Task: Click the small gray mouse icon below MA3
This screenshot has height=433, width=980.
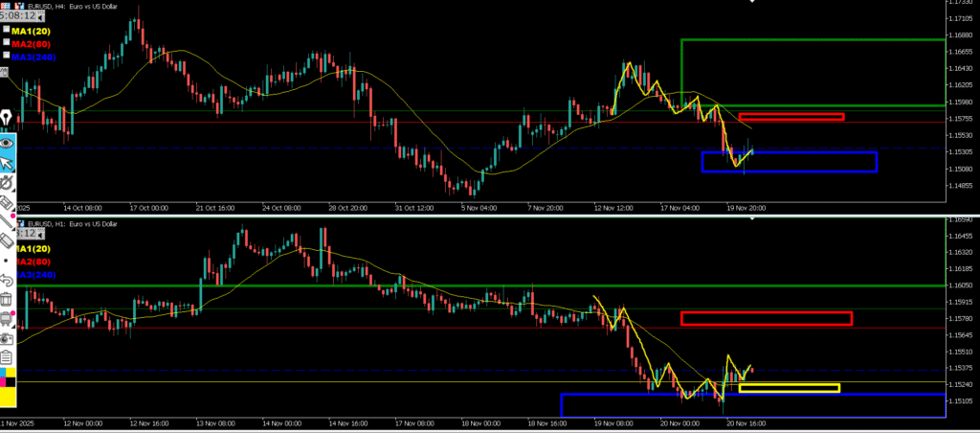Action: coord(4,73)
